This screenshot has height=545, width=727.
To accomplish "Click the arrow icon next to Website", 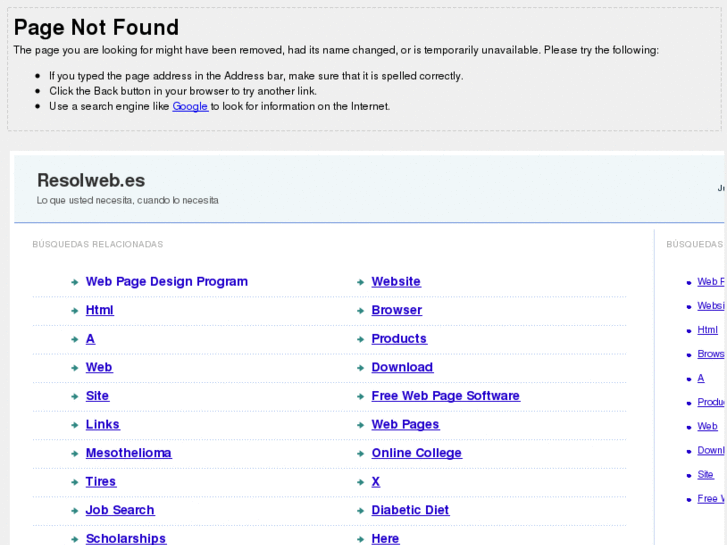I will 361,283.
